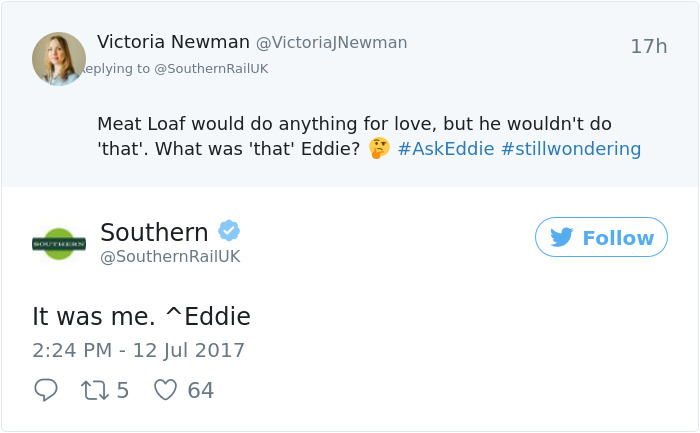This screenshot has width=700, height=433.
Task: Click the 2:24 PM - 12 Jul 2017 timestamp
Action: (x=138, y=351)
